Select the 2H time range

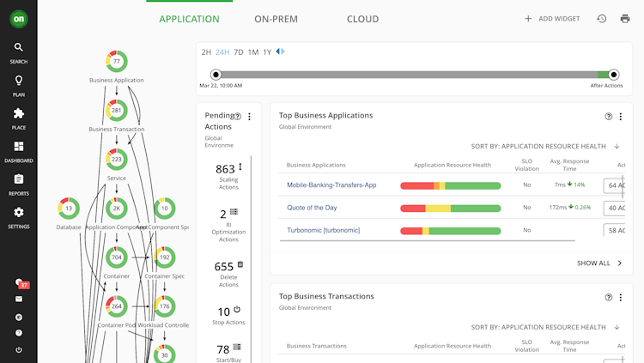click(206, 52)
